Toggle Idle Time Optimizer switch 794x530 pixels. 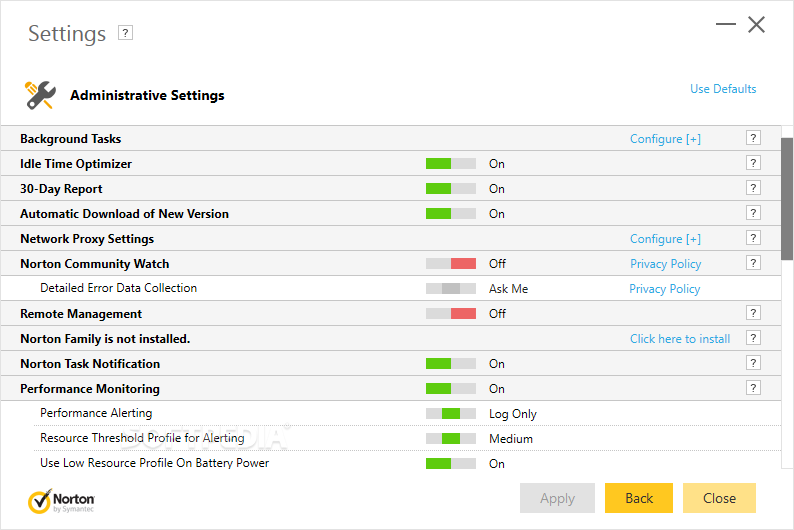[451, 164]
